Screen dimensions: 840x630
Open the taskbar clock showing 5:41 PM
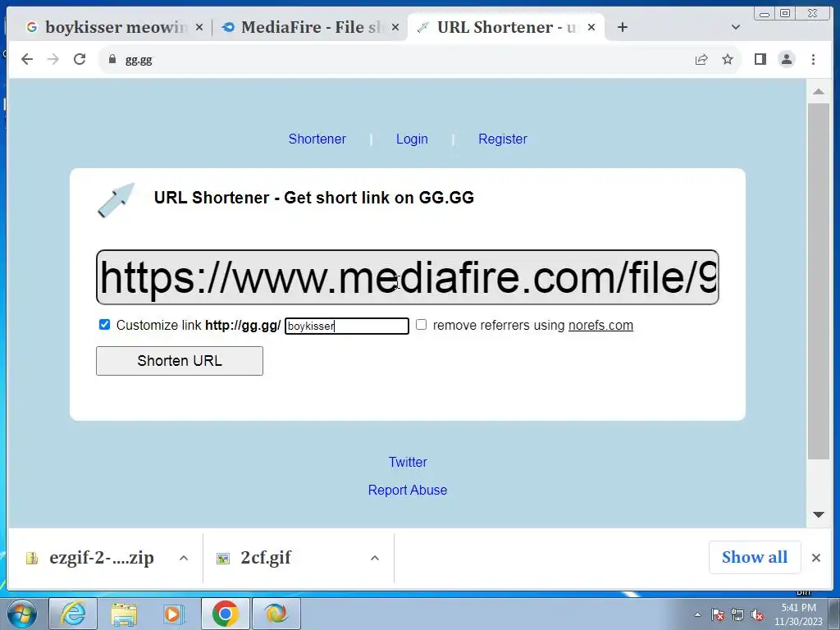tap(798, 614)
